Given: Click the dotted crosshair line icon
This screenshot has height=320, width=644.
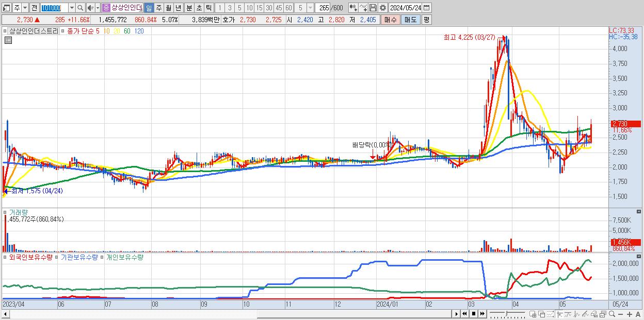Looking at the screenshot, I should coord(550,314).
